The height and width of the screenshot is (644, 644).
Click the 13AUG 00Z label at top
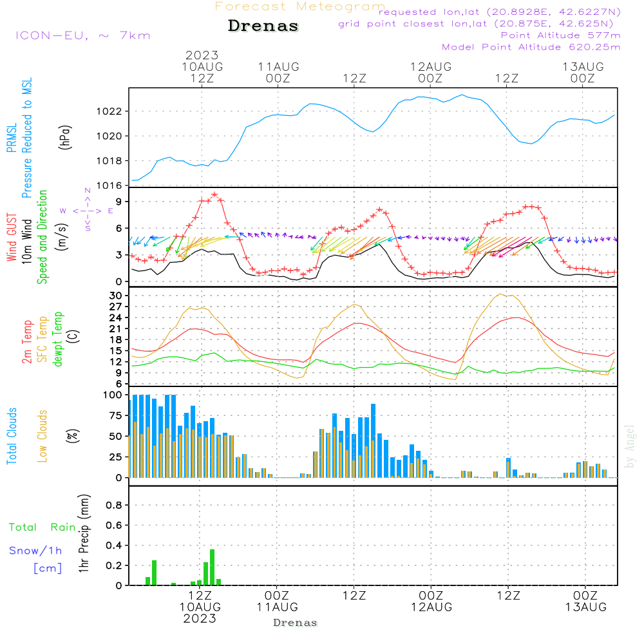(583, 72)
